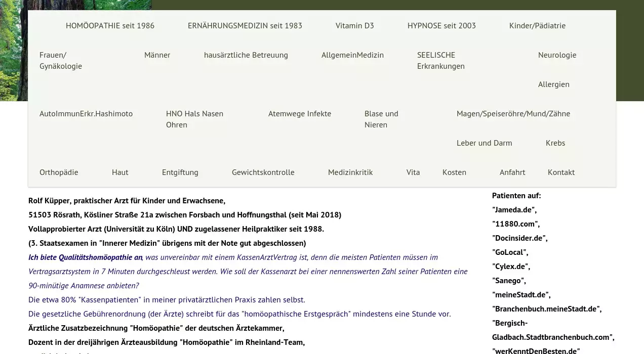
Task: Go to the Vitamin D3 page
Action: [x=354, y=26]
